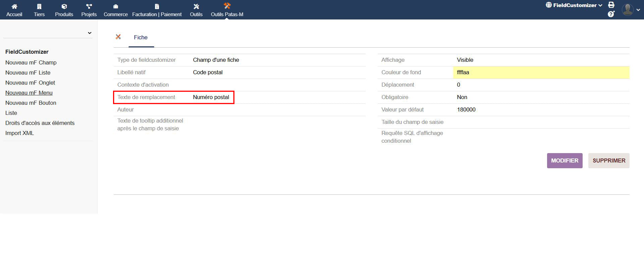Screen dimensions: 644x275
Task: Open Droits d'accès aux éléments link
Action: point(40,123)
